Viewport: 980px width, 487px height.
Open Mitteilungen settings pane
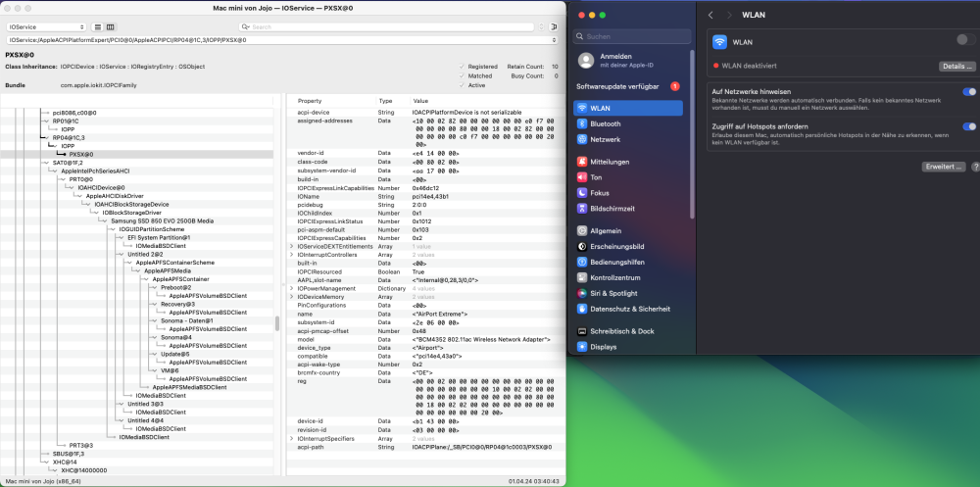coord(628,162)
